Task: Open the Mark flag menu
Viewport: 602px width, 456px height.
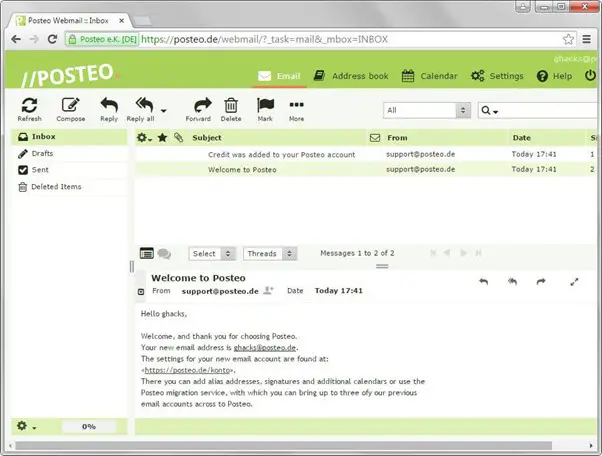Action: coord(265,110)
